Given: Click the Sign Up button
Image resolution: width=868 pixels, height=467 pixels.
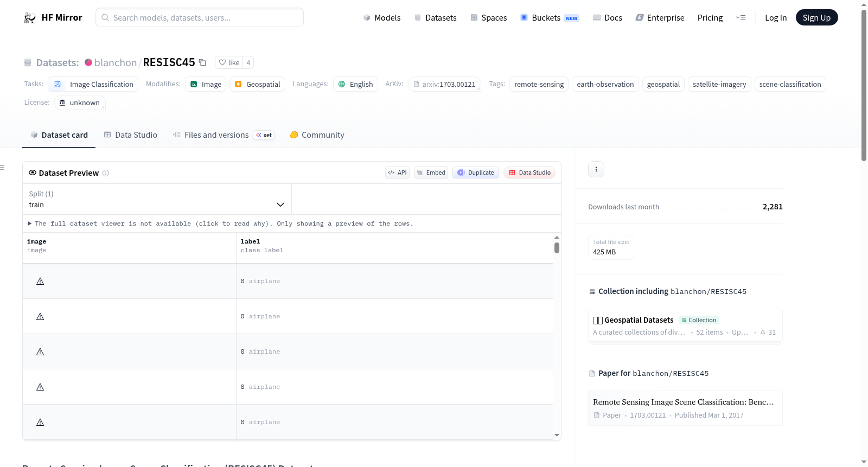Looking at the screenshot, I should (x=816, y=18).
